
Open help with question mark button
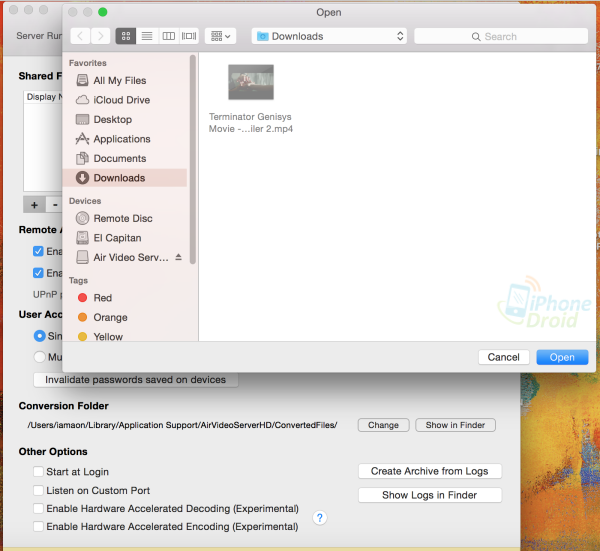pyautogui.click(x=320, y=518)
